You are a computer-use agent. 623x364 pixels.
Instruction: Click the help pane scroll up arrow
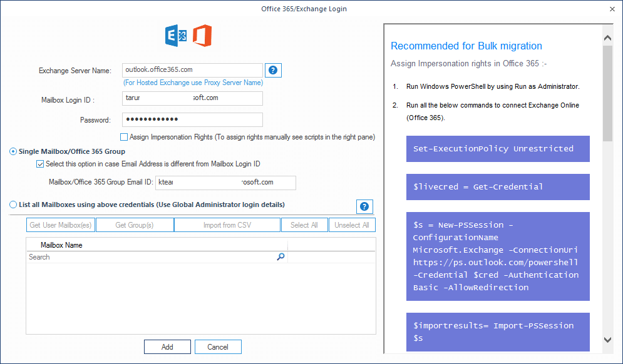607,38
